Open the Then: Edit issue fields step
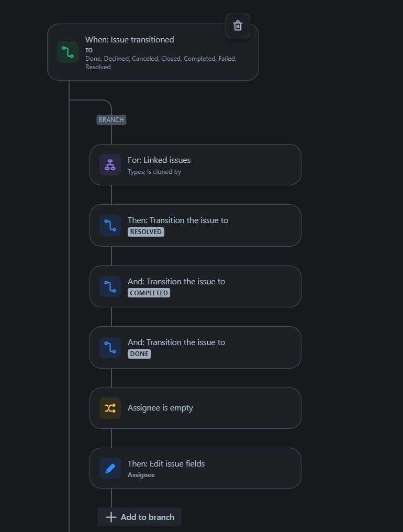This screenshot has height=532, width=403. (x=195, y=468)
